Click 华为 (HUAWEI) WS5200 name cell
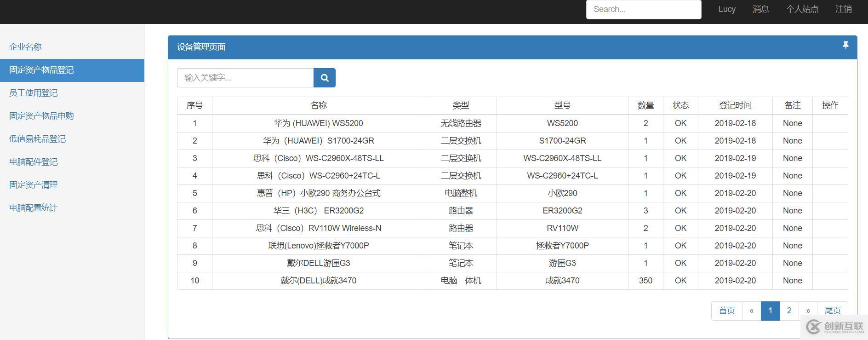The height and width of the screenshot is (340, 868). pos(319,123)
